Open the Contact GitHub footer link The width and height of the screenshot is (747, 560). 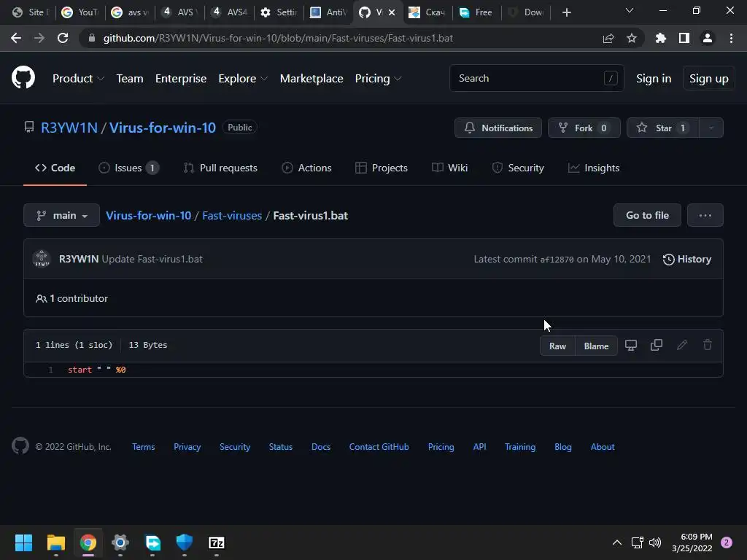point(379,447)
